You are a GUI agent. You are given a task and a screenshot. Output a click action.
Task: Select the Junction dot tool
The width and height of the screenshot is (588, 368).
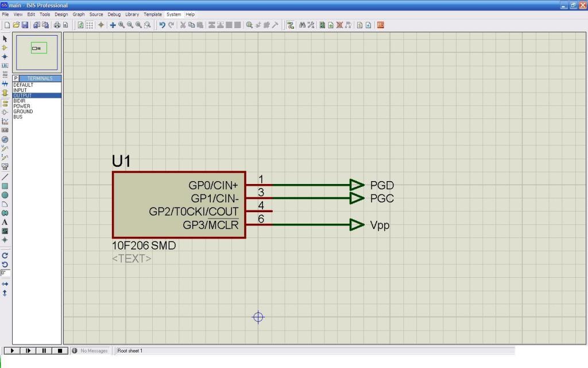[x=5, y=57]
